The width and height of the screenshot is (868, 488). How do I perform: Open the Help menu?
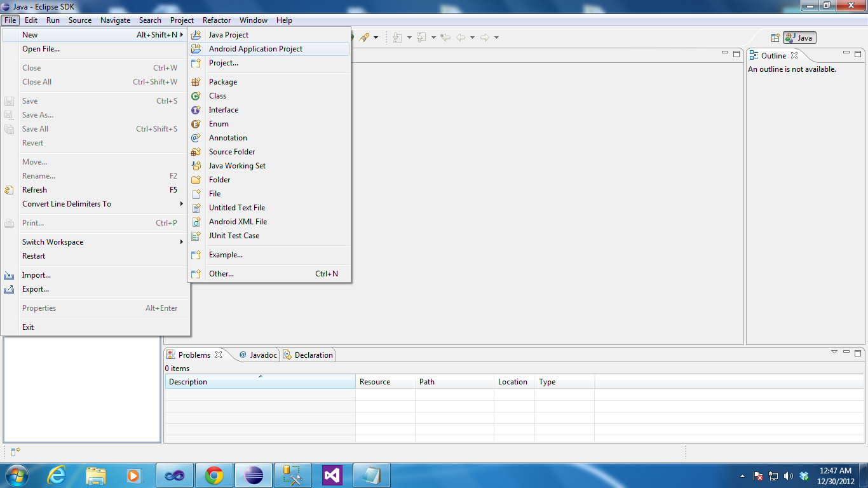coord(285,20)
